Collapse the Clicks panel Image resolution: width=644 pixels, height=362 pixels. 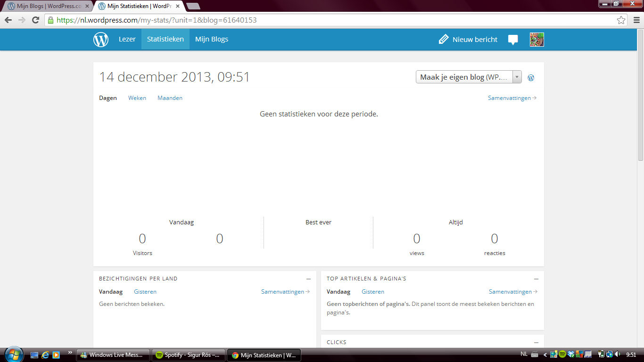pyautogui.click(x=536, y=343)
